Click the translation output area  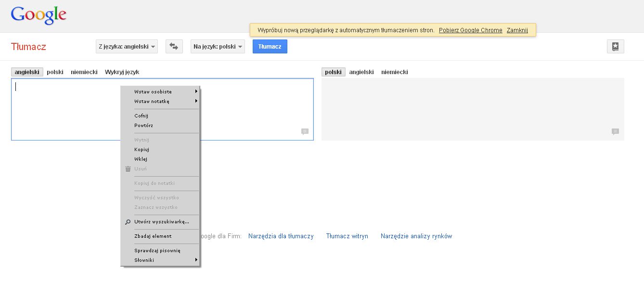point(473,109)
